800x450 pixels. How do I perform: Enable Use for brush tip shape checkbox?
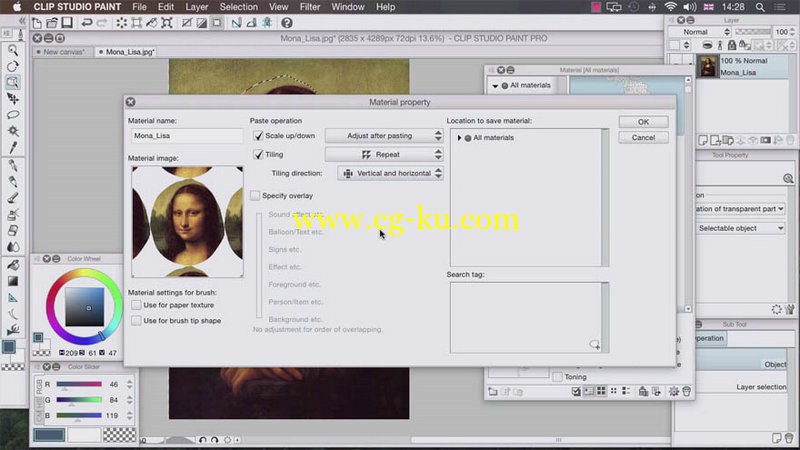pyautogui.click(x=136, y=321)
